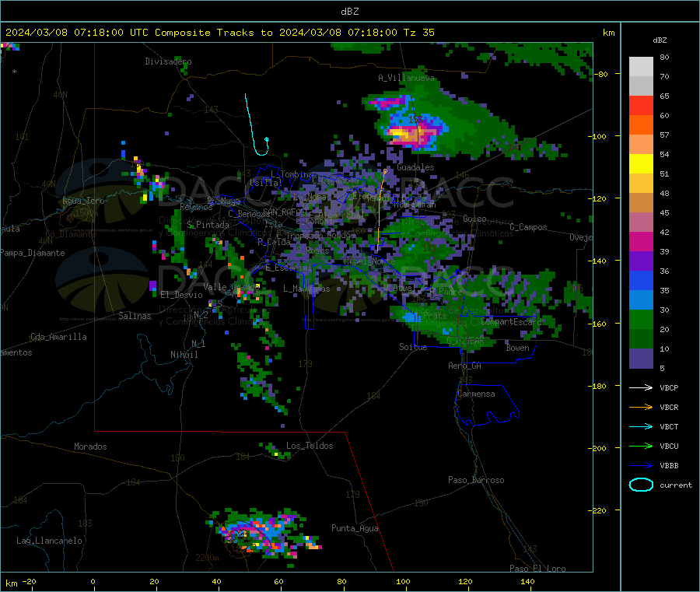Click the Nihuil place label
The width and height of the screenshot is (700, 592).
[184, 355]
